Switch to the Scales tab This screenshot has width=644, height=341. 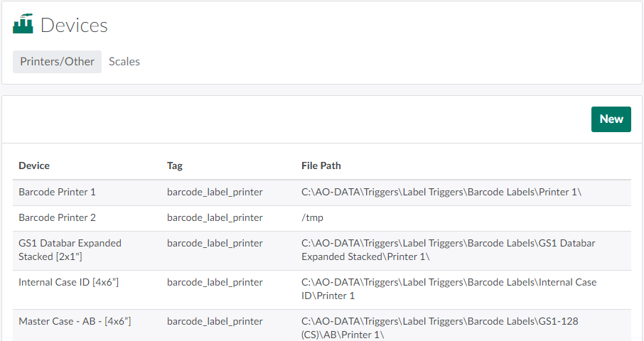(124, 62)
